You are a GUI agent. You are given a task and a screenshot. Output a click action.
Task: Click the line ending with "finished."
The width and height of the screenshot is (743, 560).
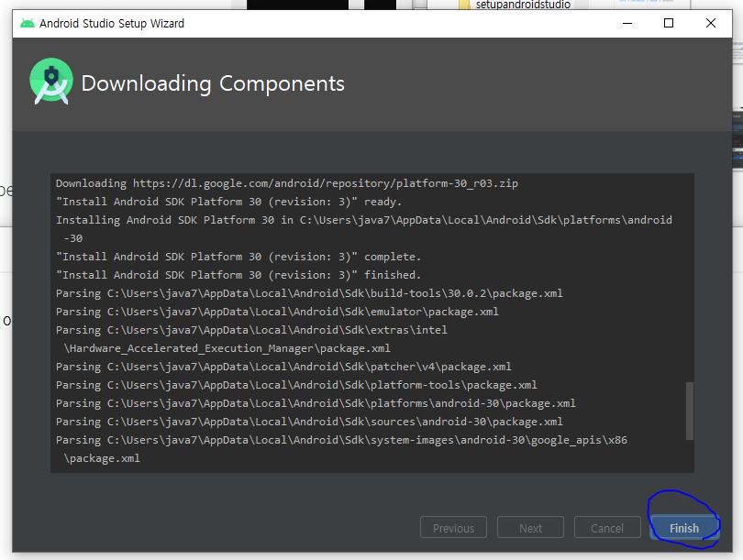click(x=238, y=275)
